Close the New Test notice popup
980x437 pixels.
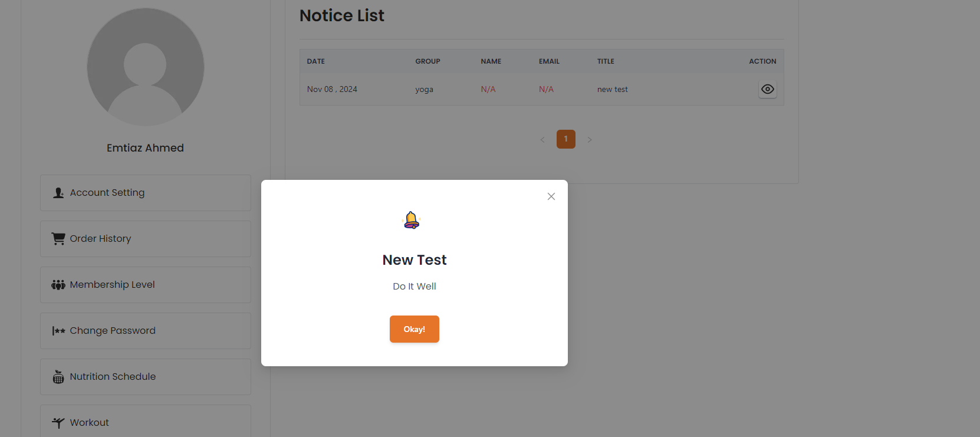tap(551, 196)
